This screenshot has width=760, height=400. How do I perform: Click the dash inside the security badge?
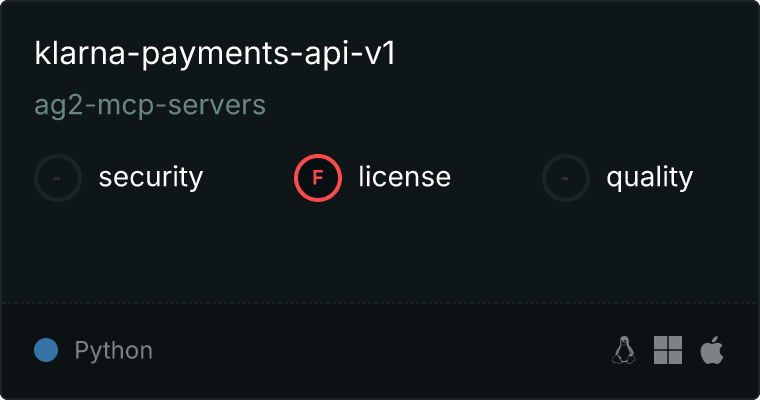pos(57,178)
